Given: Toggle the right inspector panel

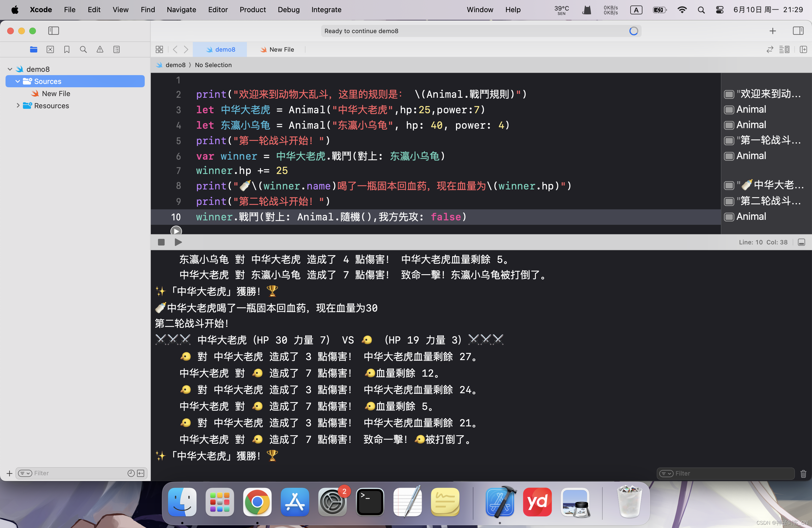Looking at the screenshot, I should pyautogui.click(x=798, y=31).
